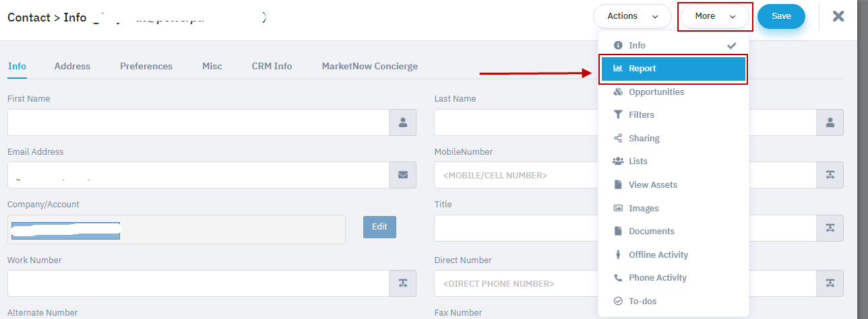
Task: Click the envelope icon beside Email Address field
Action: tap(403, 175)
